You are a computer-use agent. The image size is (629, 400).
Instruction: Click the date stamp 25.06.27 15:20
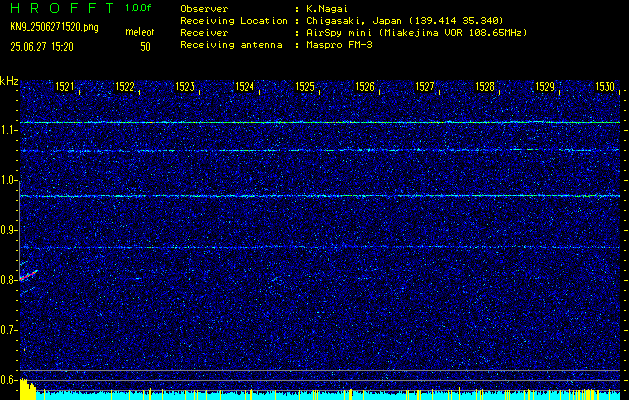click(x=42, y=47)
